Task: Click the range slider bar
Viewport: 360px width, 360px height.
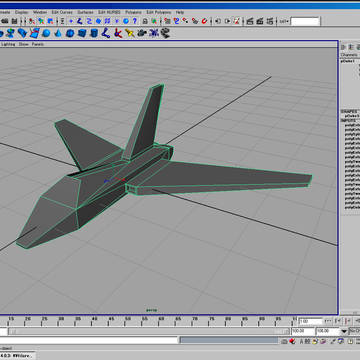Action: point(149,331)
